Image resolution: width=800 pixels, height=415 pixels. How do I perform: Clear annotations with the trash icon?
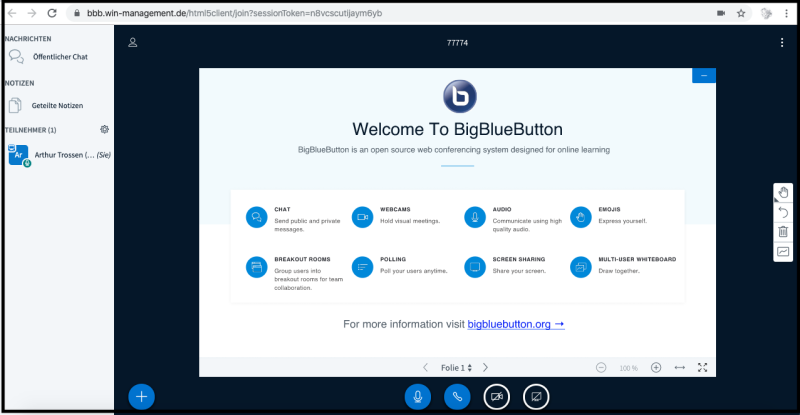click(x=783, y=231)
